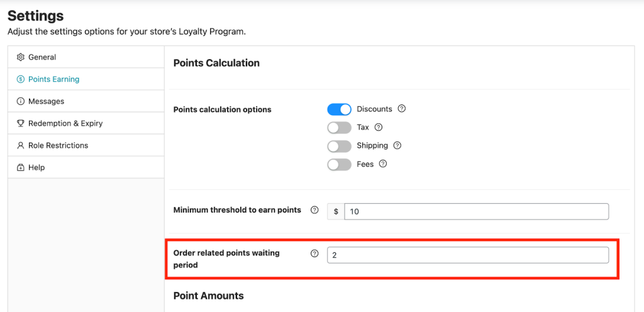This screenshot has height=312, width=644.
Task: Click the help icon beside Fees
Action: (383, 164)
